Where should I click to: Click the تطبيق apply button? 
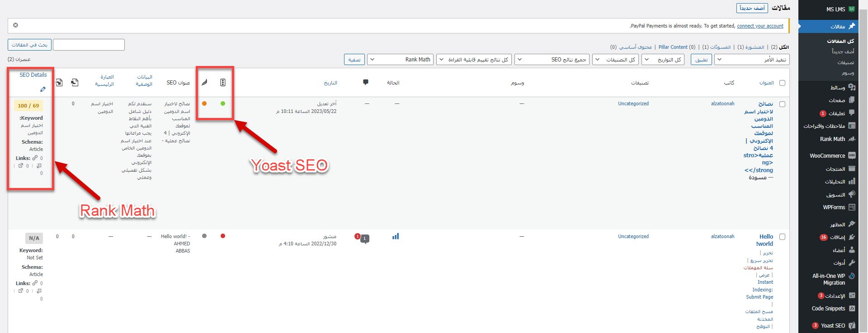pos(701,60)
